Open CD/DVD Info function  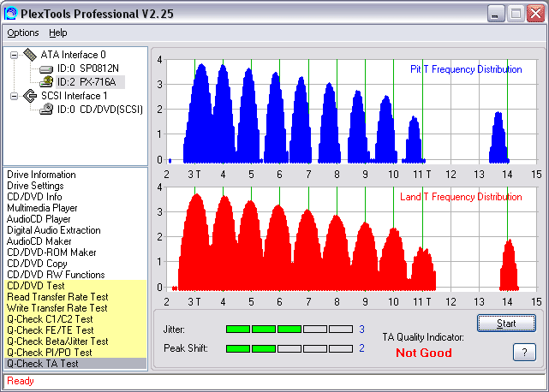(34, 197)
